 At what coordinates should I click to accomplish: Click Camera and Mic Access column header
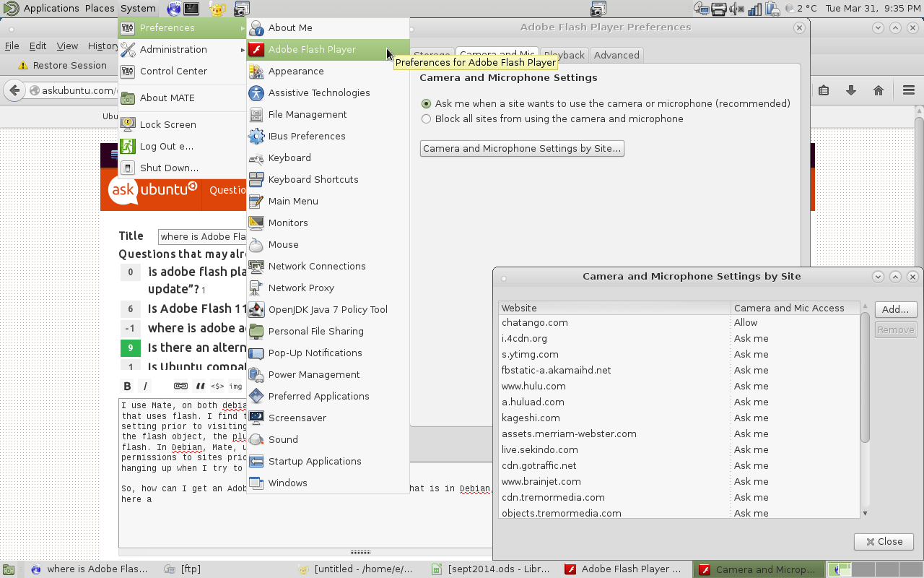pyautogui.click(x=795, y=308)
